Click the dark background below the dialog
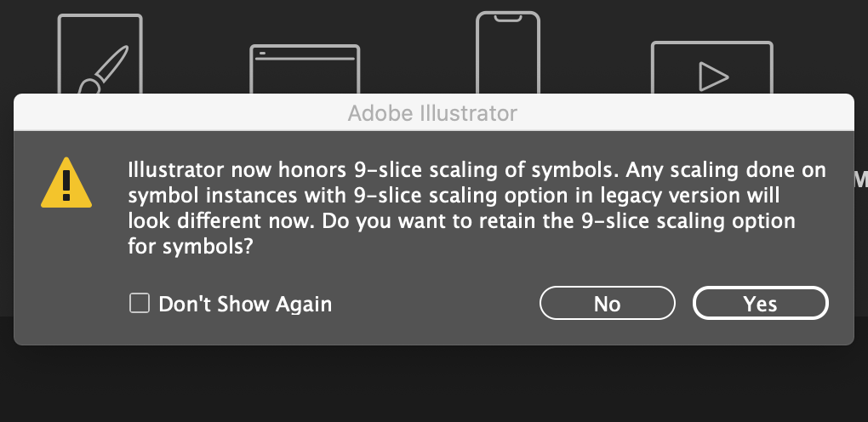868x422 pixels. (434, 383)
